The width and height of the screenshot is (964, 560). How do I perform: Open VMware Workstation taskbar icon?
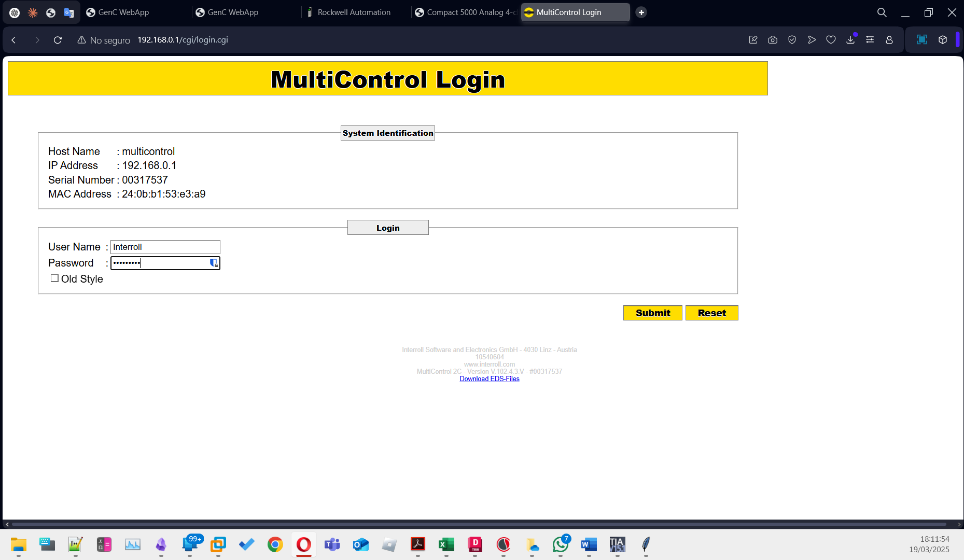[x=218, y=544]
